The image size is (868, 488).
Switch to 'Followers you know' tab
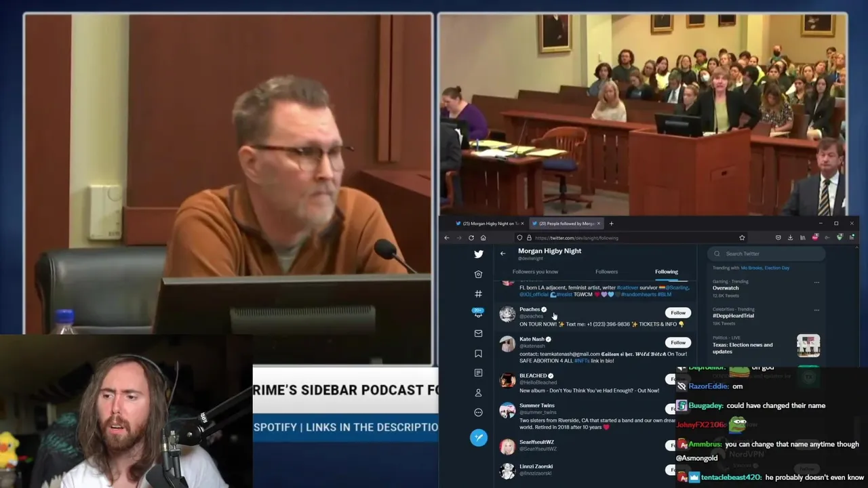click(535, 272)
